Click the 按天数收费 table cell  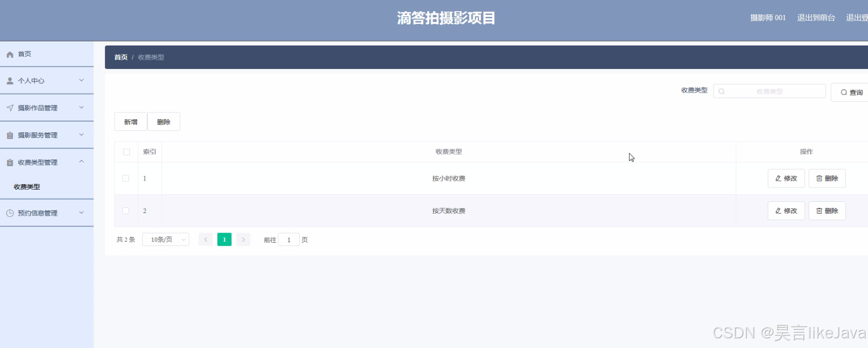point(449,211)
